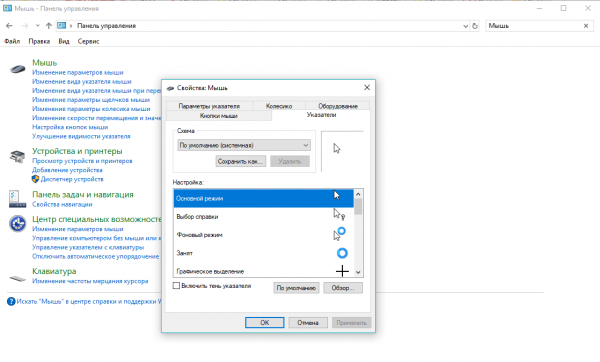This screenshot has height=362, width=600.
Task: Click the Сохранить как button
Action: tap(241, 161)
